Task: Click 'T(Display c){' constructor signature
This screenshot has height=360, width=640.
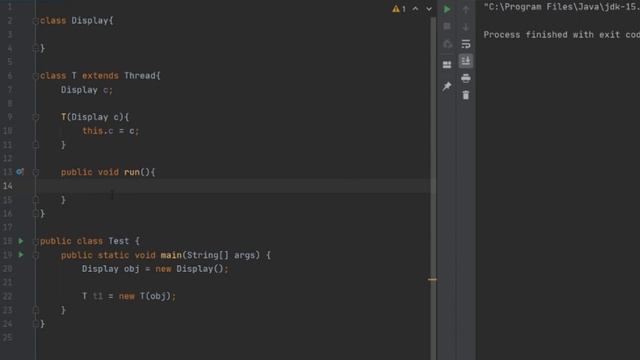Action: coord(95,117)
